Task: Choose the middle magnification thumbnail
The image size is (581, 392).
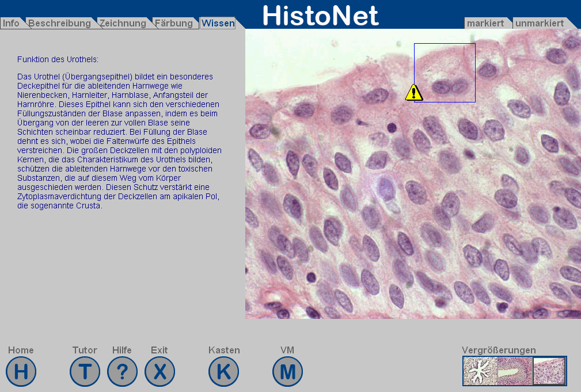Action: click(x=514, y=371)
